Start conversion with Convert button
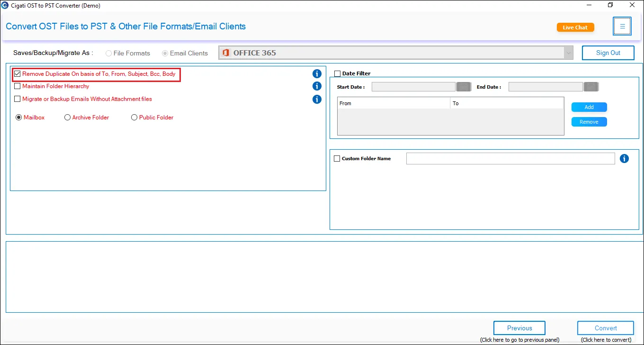Screen dimensions: 644x345 click(x=606, y=328)
